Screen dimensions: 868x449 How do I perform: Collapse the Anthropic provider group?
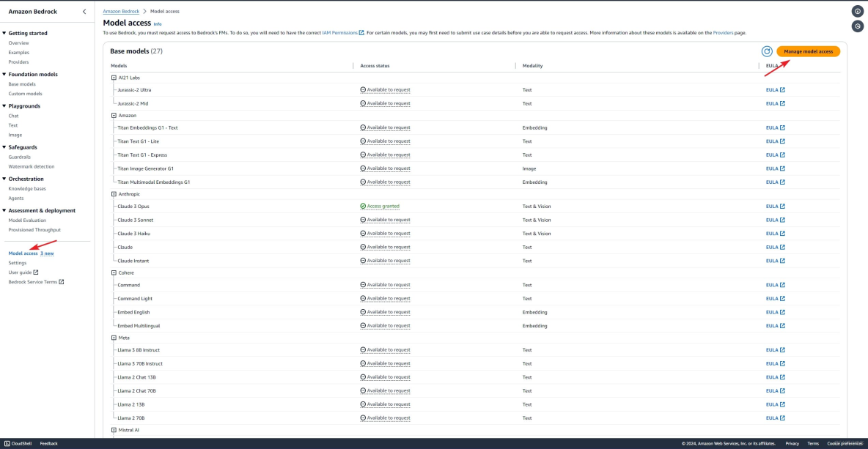[114, 194]
